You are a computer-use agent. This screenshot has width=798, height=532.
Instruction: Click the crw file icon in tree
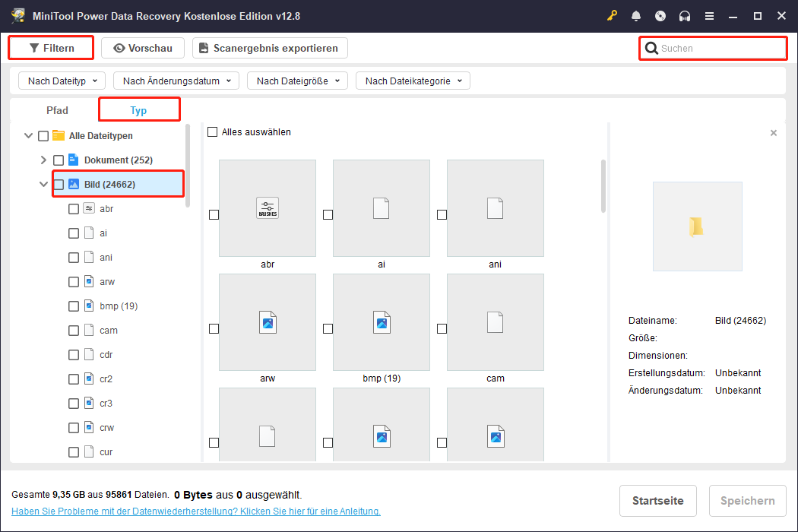[89, 427]
